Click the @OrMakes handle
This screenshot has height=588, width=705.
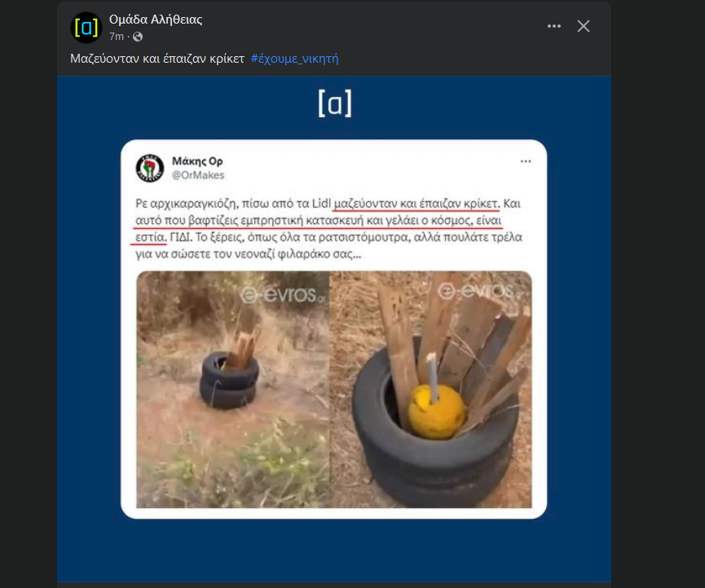click(x=198, y=175)
